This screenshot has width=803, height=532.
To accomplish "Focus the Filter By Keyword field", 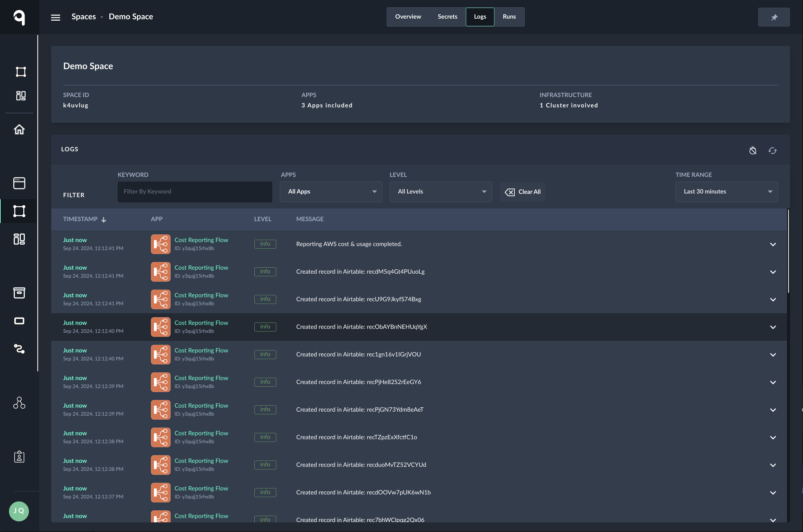I will click(195, 192).
